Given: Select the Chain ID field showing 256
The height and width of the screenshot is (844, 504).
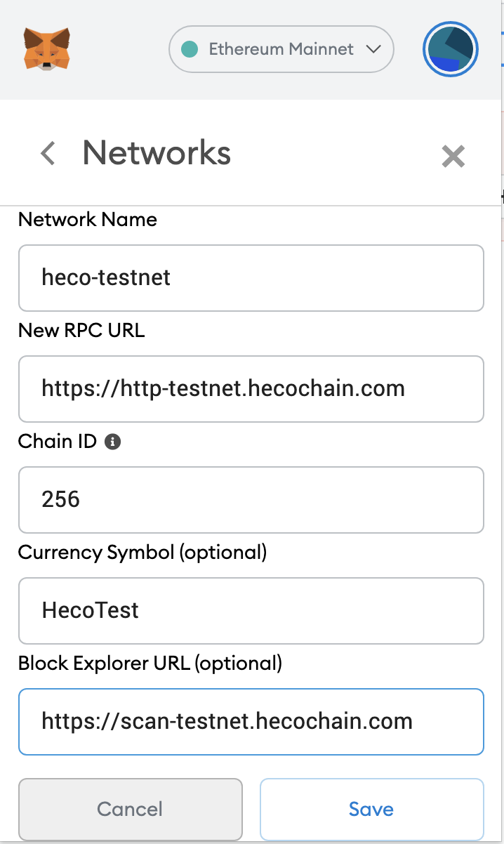Looking at the screenshot, I should tap(251, 499).
